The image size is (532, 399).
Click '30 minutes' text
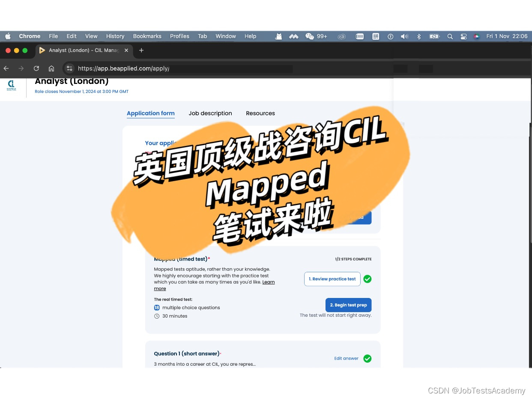point(175,316)
